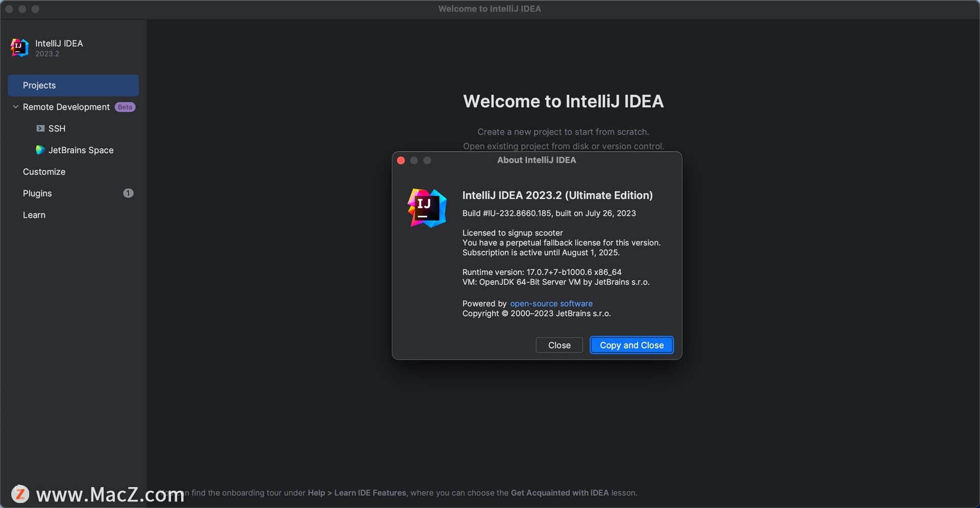Click the Plugins update count badge

(128, 193)
